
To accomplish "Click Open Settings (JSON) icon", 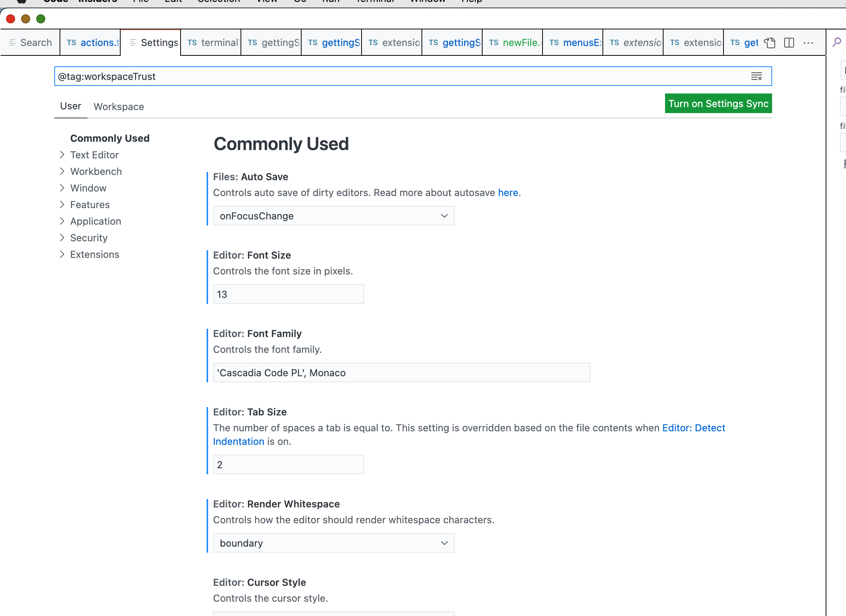I will [x=769, y=43].
